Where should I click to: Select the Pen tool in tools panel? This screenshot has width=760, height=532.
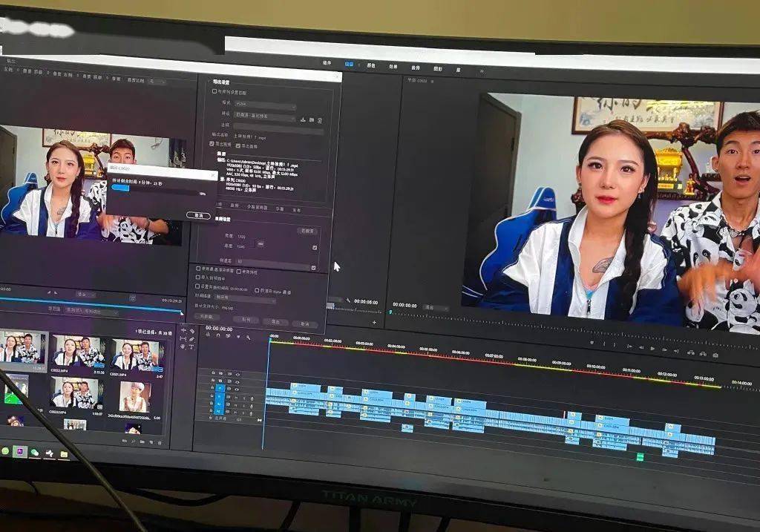192,339
